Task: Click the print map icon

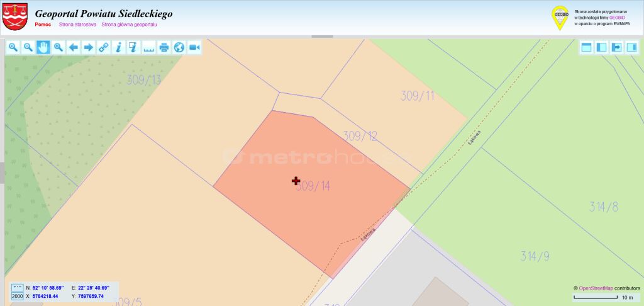Action: (x=164, y=47)
